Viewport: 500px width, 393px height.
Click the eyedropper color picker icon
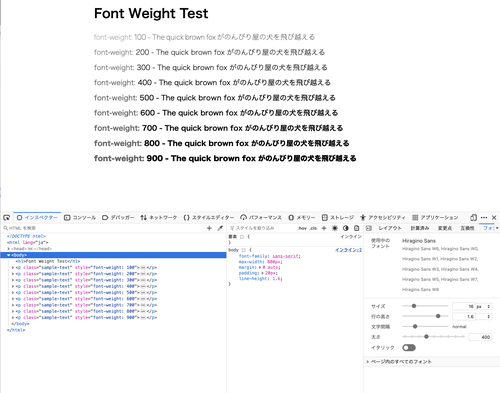[x=220, y=228]
